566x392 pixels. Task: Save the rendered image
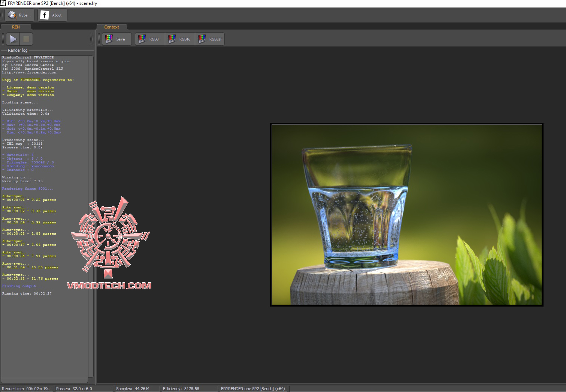tap(116, 39)
